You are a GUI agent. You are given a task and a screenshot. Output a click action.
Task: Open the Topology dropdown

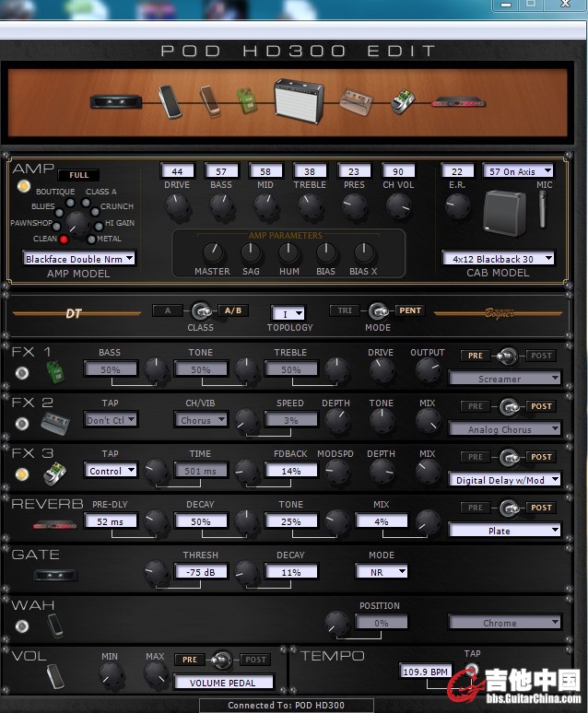tap(288, 313)
